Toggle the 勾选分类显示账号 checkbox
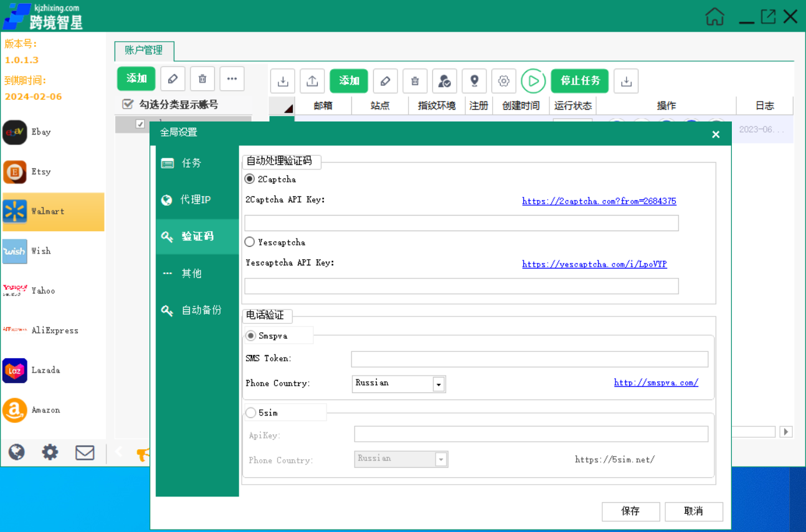The image size is (806, 532). click(128, 105)
